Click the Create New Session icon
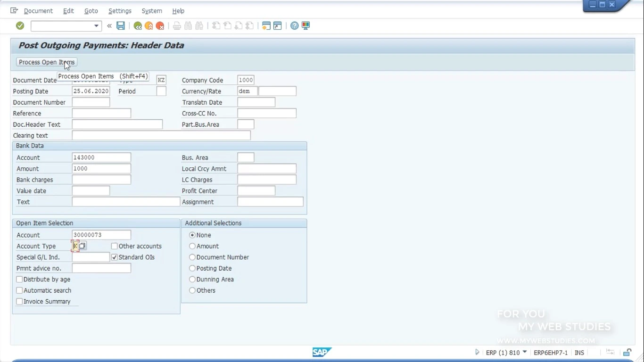Viewport: 644px width, 362px height. (266, 26)
